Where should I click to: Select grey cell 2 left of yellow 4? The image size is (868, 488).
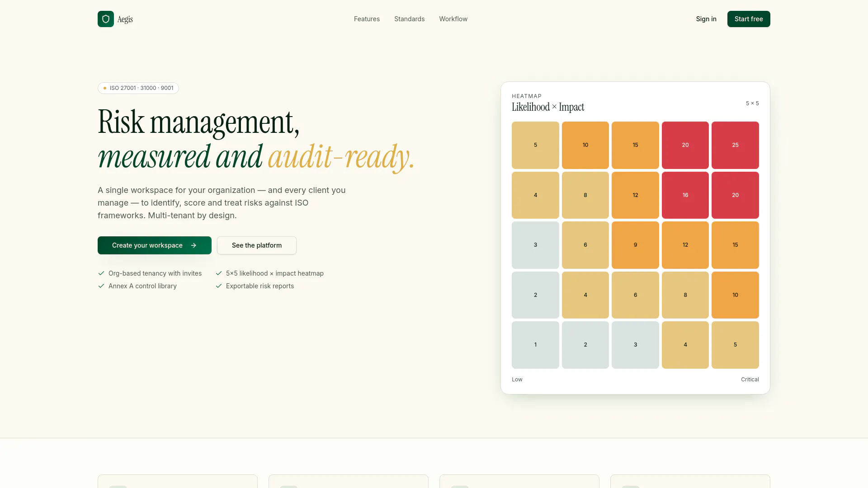pyautogui.click(x=535, y=295)
